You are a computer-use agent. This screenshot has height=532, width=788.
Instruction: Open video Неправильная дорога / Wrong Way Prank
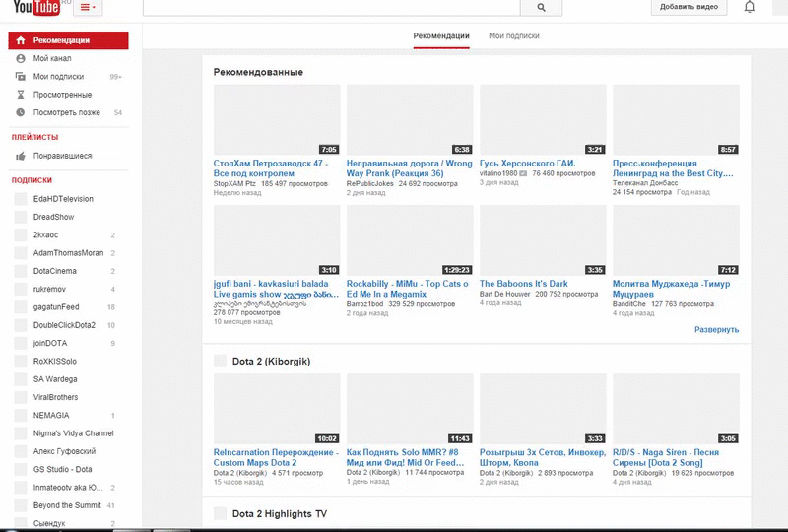pyautogui.click(x=410, y=168)
